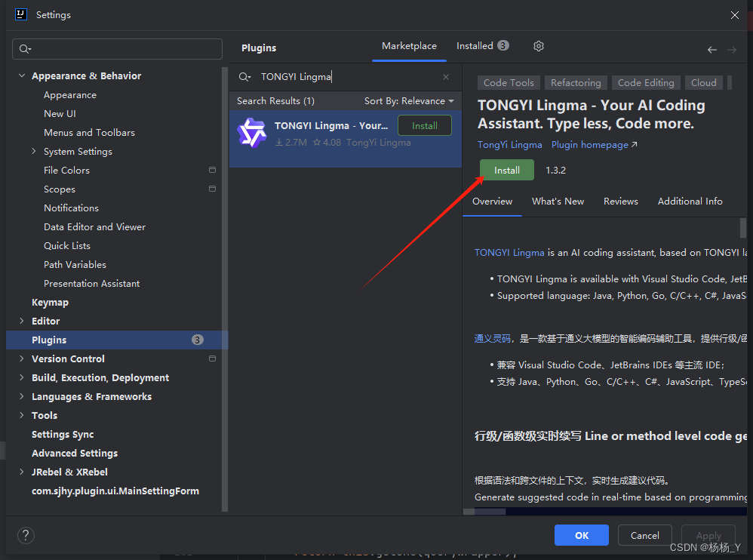This screenshot has width=753, height=560.
Task: Open Settings Sync page
Action: [63, 434]
